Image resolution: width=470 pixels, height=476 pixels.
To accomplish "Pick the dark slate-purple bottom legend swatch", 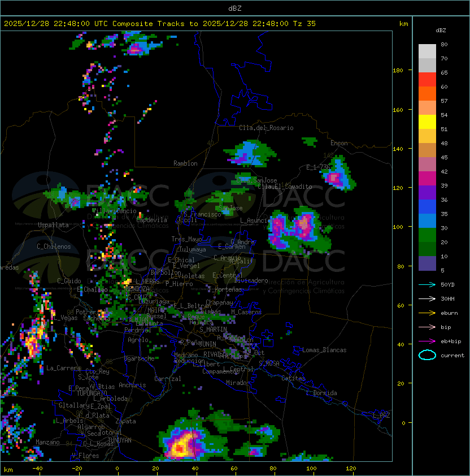I will pos(427,263).
